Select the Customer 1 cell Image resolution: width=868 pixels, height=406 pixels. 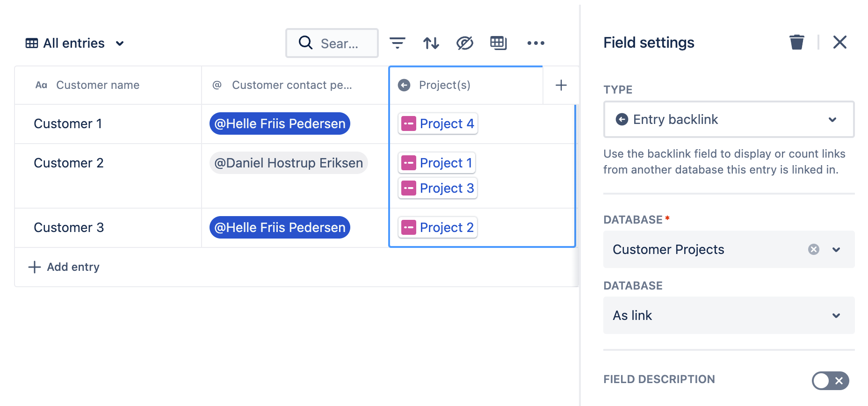point(108,124)
